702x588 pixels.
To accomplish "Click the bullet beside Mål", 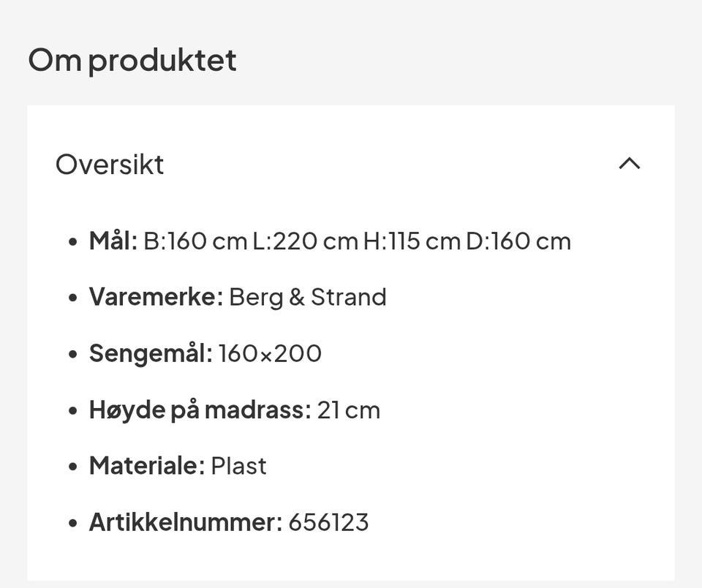I will [72, 241].
